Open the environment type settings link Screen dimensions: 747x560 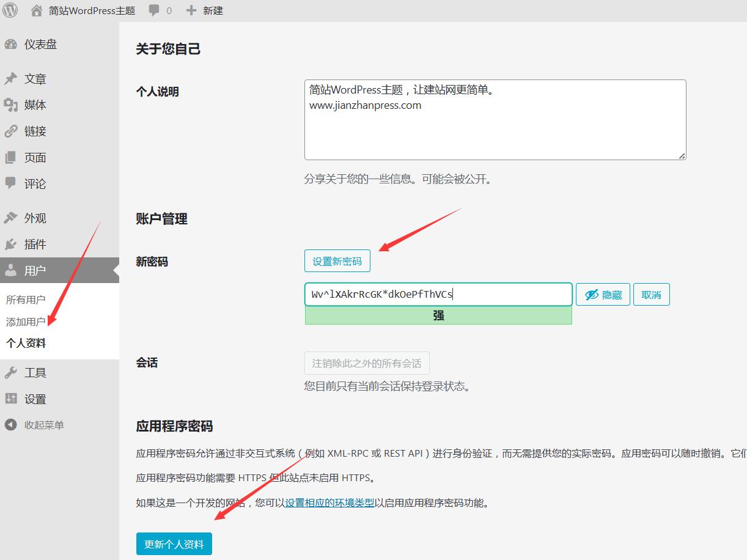(329, 503)
